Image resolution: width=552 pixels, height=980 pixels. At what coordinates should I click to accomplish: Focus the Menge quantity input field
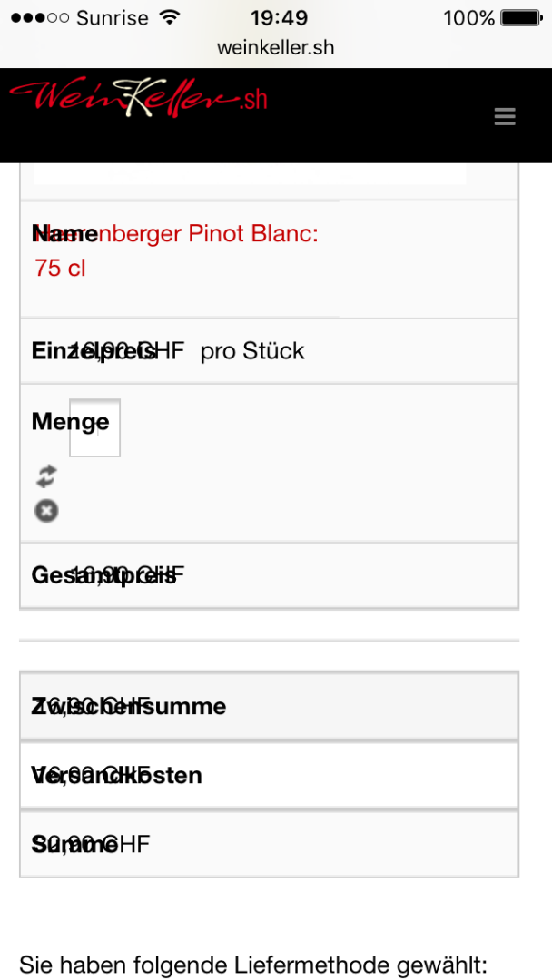click(95, 427)
